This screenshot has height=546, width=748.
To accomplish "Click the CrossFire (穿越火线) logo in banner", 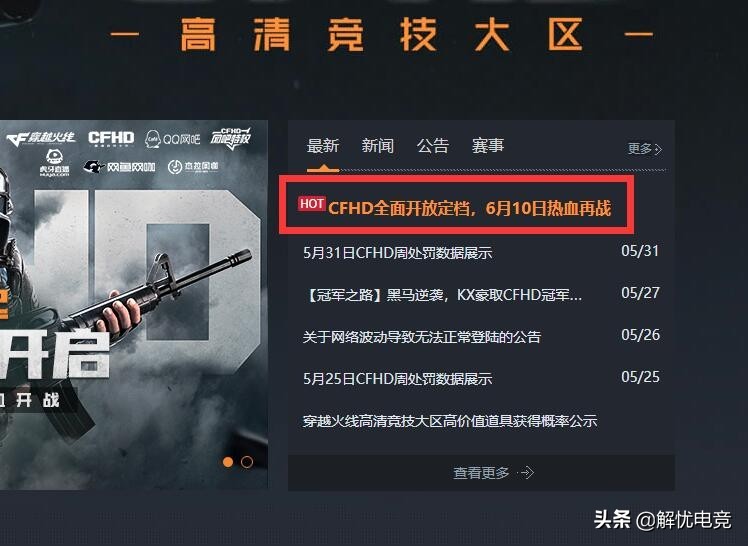I will (x=41, y=139).
